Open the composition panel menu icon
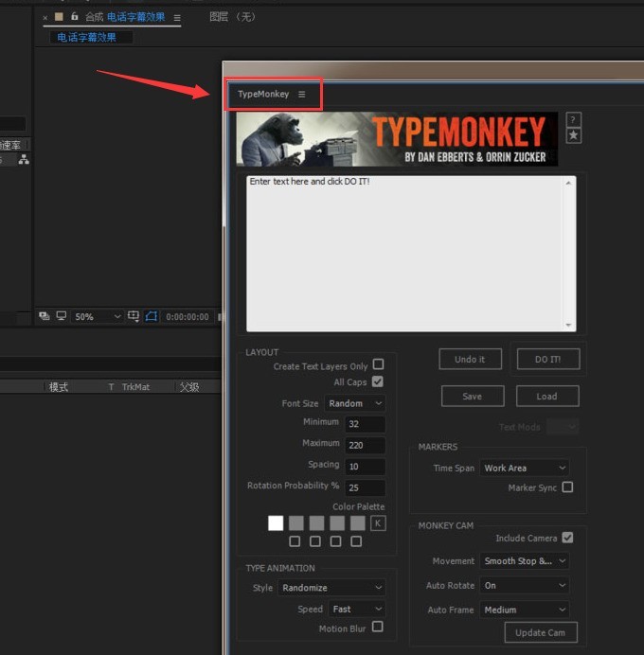The width and height of the screenshot is (644, 655). [177, 18]
